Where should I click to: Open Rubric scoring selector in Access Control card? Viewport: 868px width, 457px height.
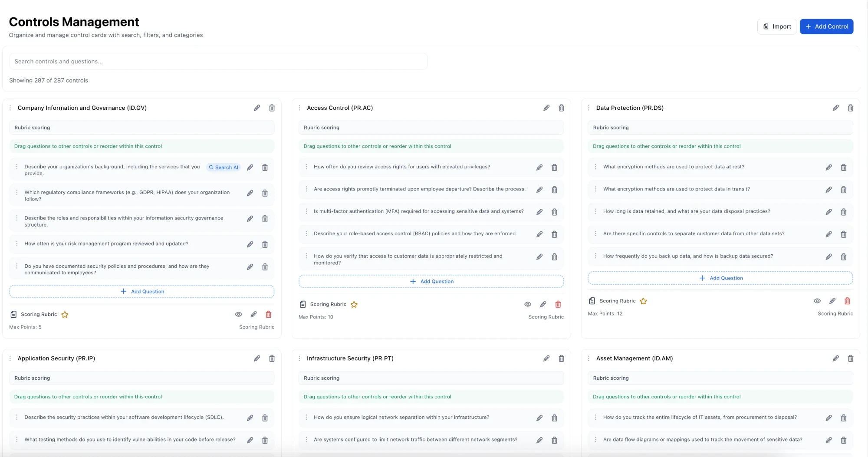[431, 128]
